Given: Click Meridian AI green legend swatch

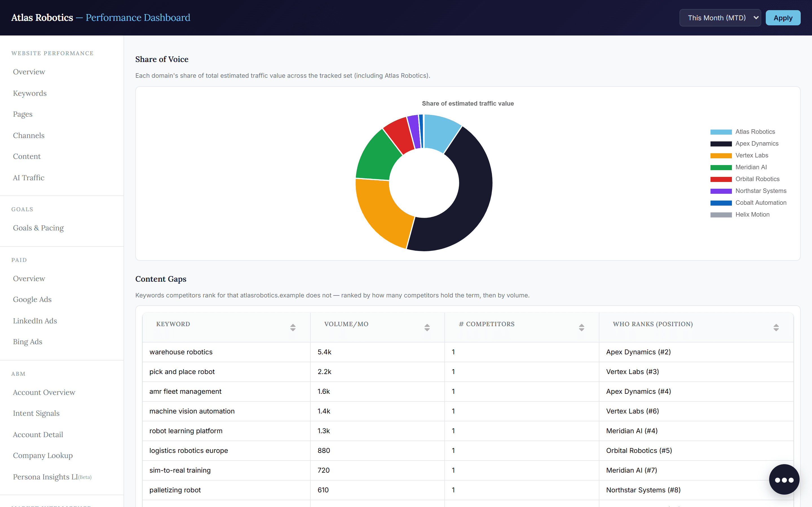Looking at the screenshot, I should 721,167.
